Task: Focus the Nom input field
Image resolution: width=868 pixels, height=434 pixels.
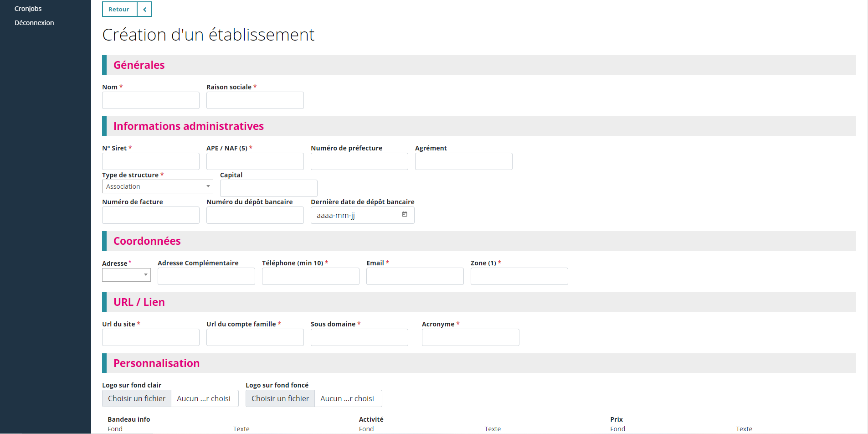Action: pos(151,100)
